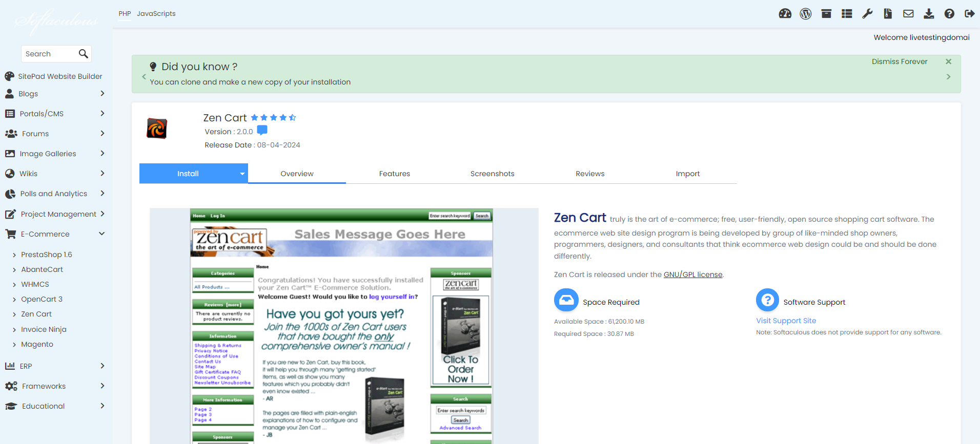Image resolution: width=980 pixels, height=444 pixels.
Task: Click the Space Required disk icon
Action: click(x=566, y=300)
